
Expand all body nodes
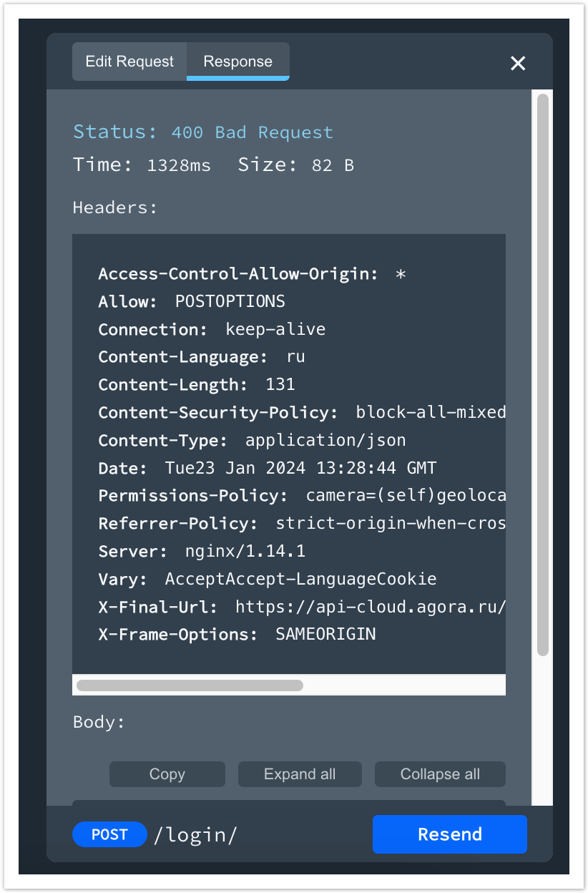click(300, 774)
